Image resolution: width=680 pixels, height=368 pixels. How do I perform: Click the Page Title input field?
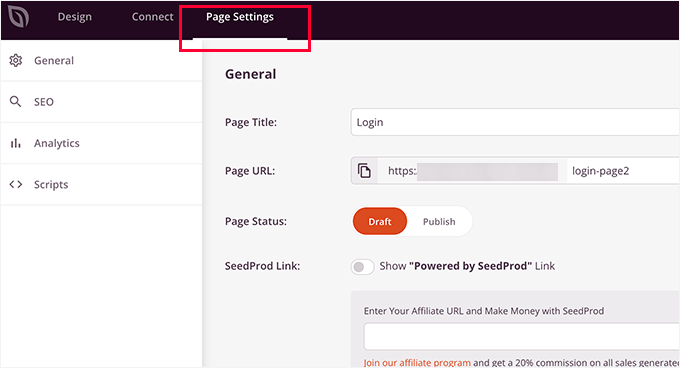point(515,122)
